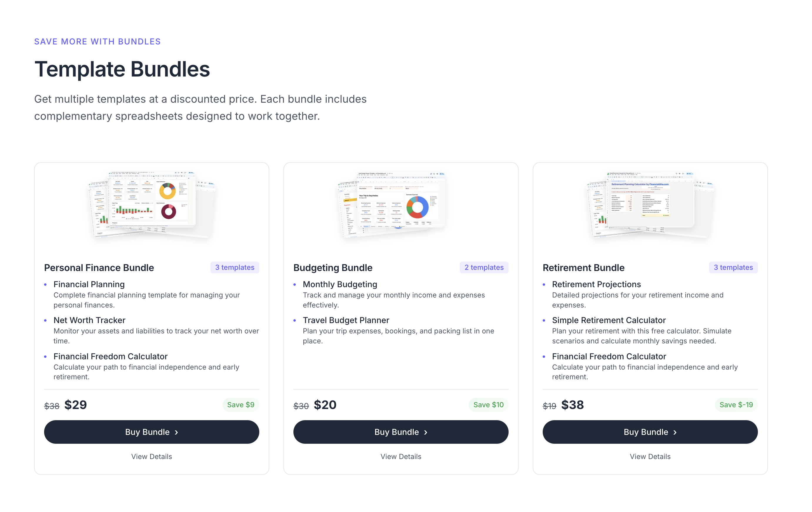Screen dimensions: 812x512
Task: Click the Budgeting Bundle title
Action: click(333, 268)
